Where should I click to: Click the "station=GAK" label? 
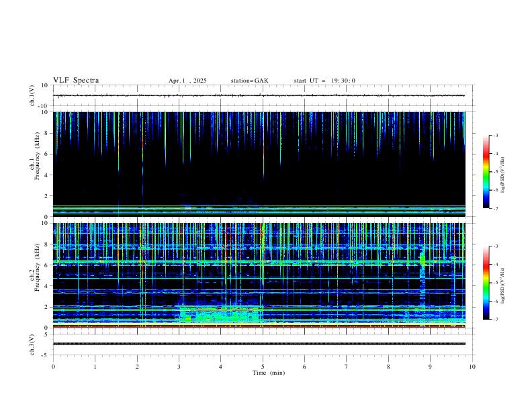pyautogui.click(x=249, y=81)
